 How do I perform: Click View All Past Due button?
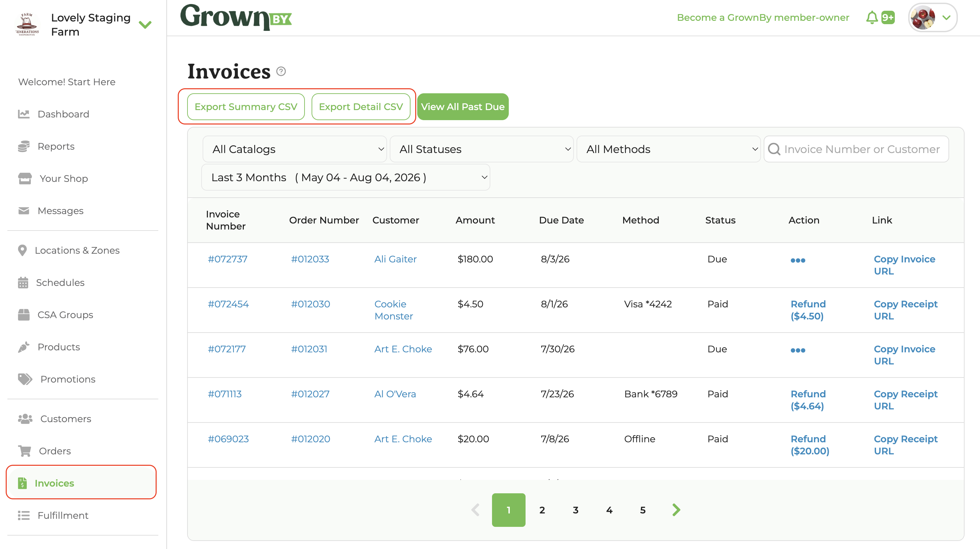pyautogui.click(x=462, y=107)
